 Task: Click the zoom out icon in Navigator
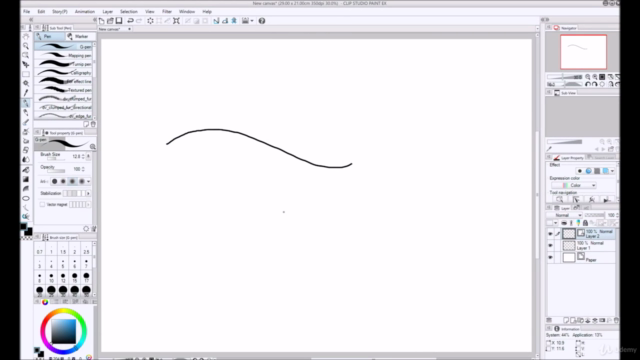pyautogui.click(x=588, y=77)
